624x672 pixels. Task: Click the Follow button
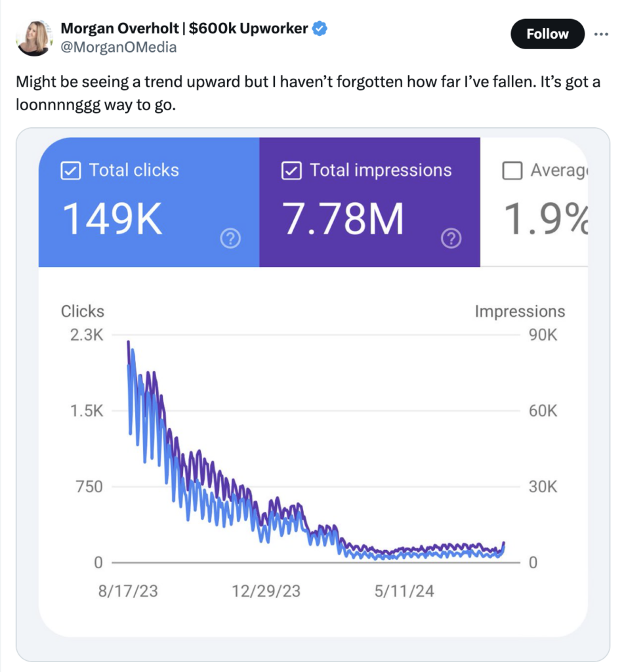click(547, 34)
